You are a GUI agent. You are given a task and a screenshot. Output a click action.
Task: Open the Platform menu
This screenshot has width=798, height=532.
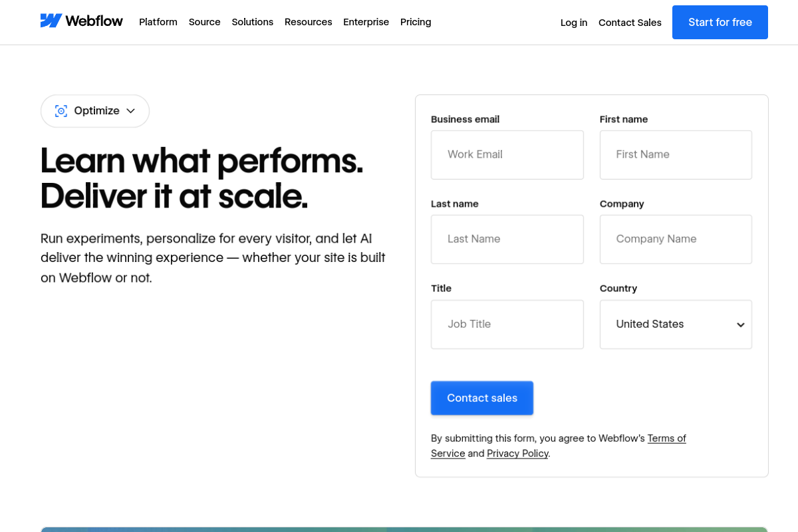pyautogui.click(x=158, y=22)
